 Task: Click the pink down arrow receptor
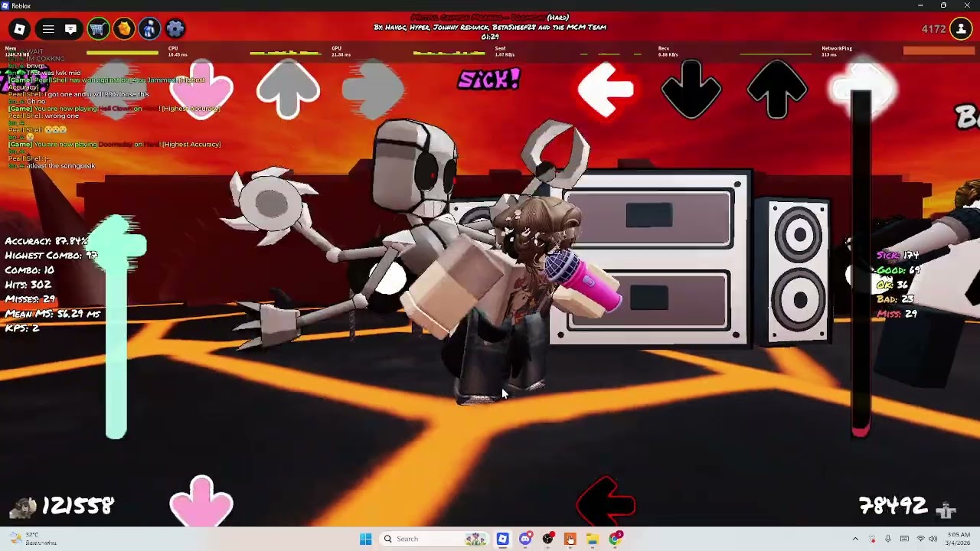pyautogui.click(x=201, y=90)
